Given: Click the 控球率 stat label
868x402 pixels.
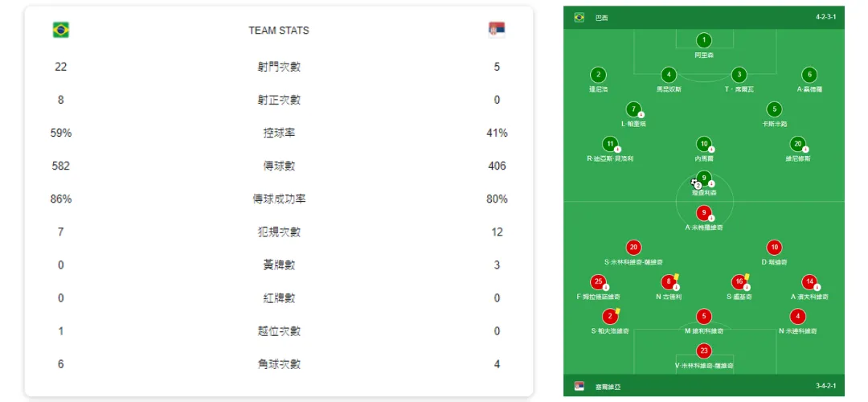Looking at the screenshot, I should [x=279, y=133].
